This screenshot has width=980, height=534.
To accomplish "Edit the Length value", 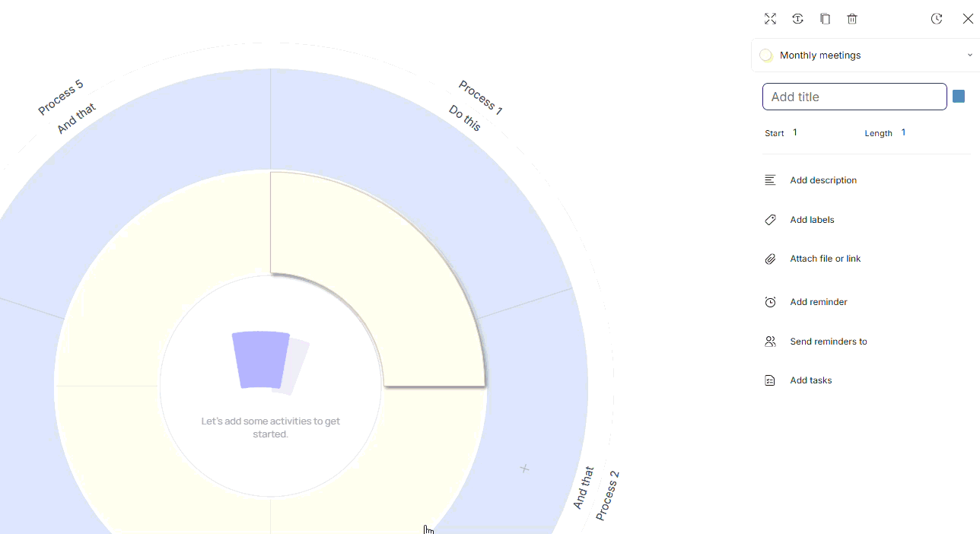I will [x=904, y=132].
